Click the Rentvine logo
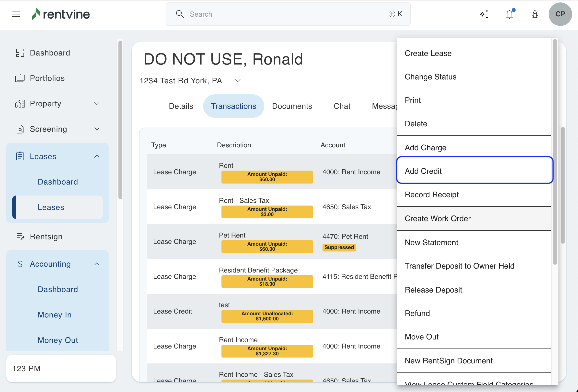This screenshot has width=578, height=392. 61,14
